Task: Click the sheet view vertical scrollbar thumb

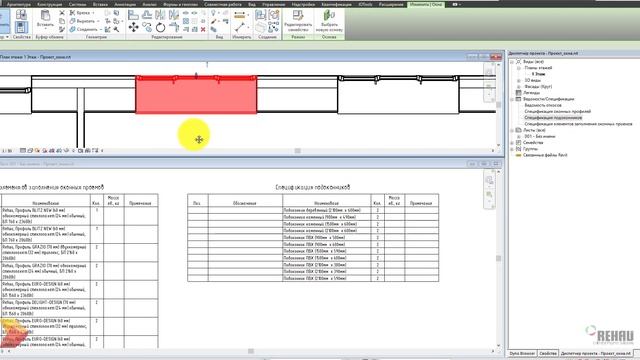Action: point(498,258)
